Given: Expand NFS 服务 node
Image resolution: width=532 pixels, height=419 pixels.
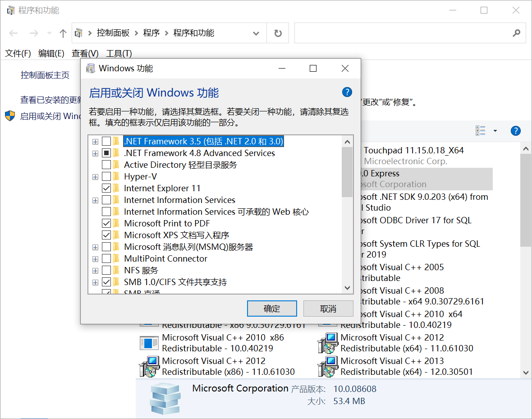Looking at the screenshot, I should (x=95, y=271).
